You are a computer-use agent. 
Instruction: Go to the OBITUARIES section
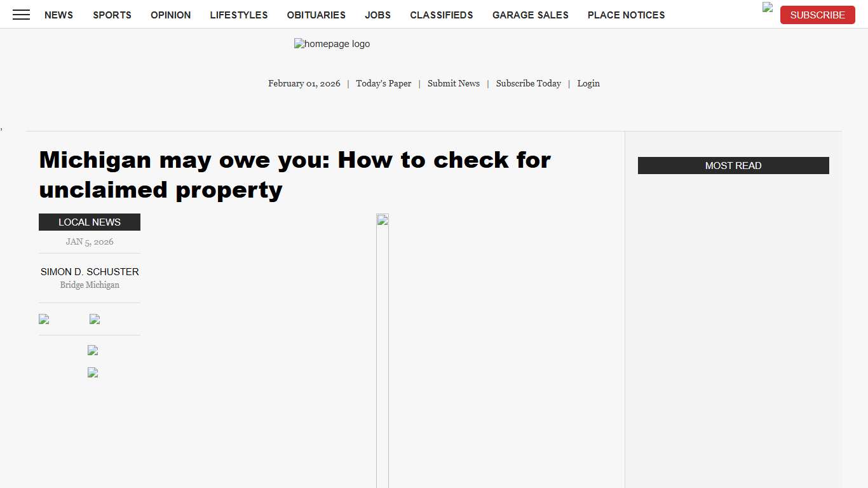316,15
